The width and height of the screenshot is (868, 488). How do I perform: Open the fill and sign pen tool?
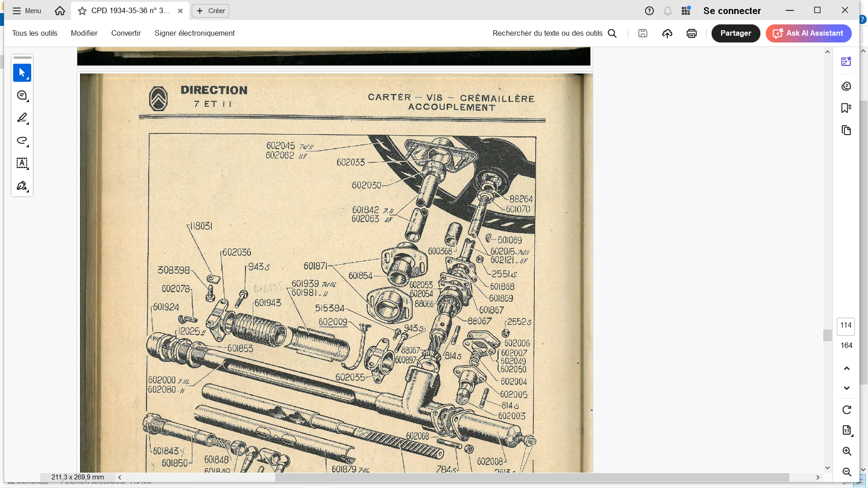coord(22,186)
